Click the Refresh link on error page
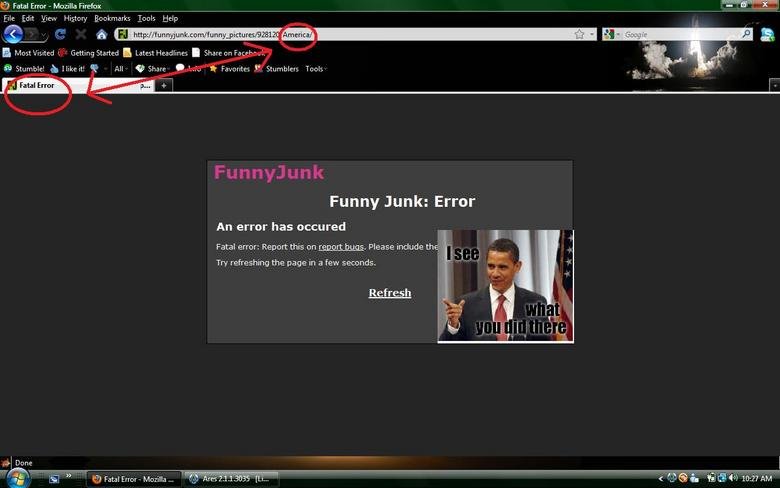Screen dimensions: 780x488 point(389,293)
